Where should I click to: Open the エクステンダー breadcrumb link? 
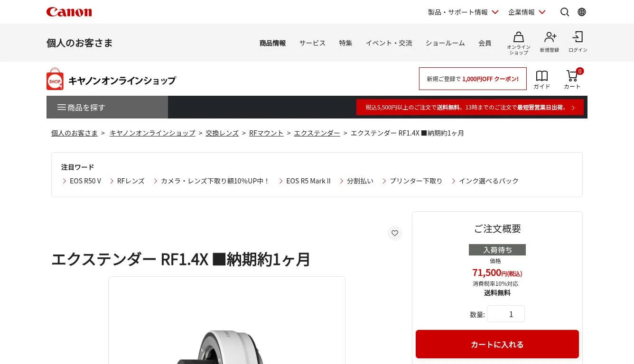(x=317, y=133)
